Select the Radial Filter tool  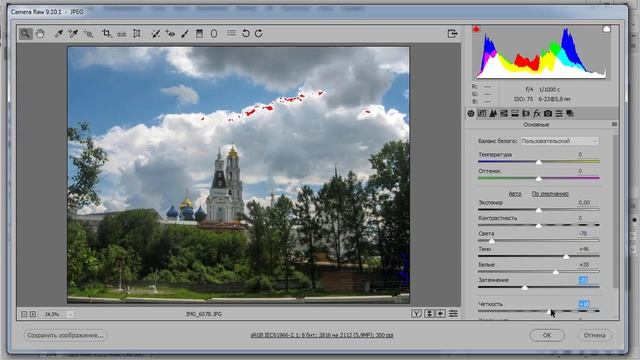click(x=214, y=33)
